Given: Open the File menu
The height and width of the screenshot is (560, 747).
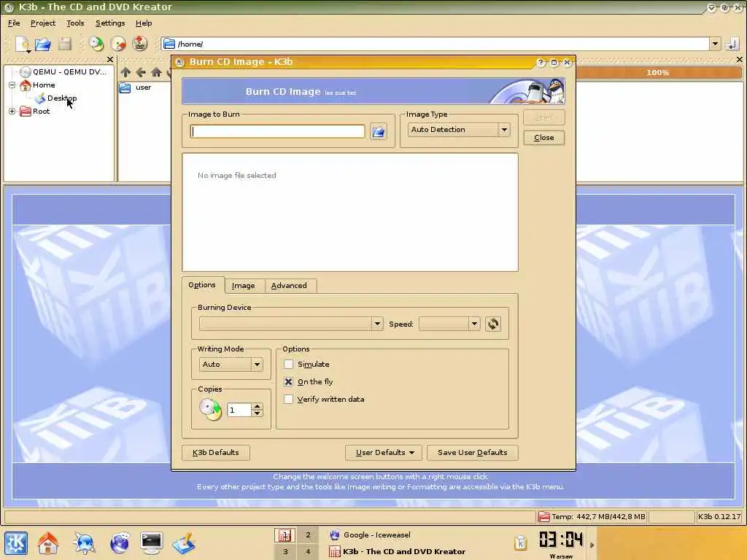Looking at the screenshot, I should click(x=14, y=23).
